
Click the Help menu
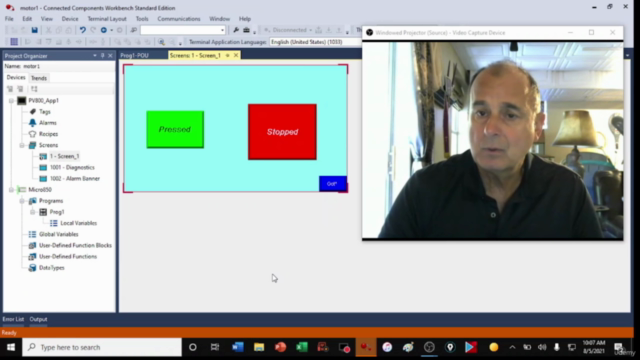coord(244,19)
